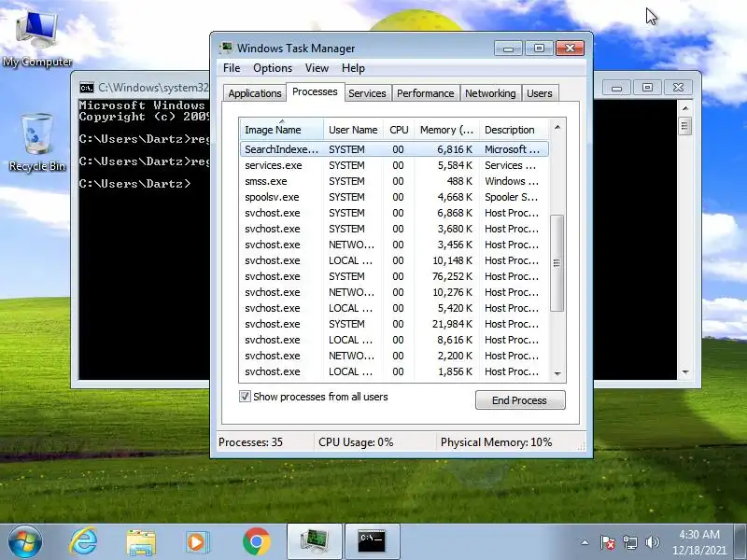Select svchost.exe using 1,856 K
This screenshot has width=747, height=560.
(394, 371)
